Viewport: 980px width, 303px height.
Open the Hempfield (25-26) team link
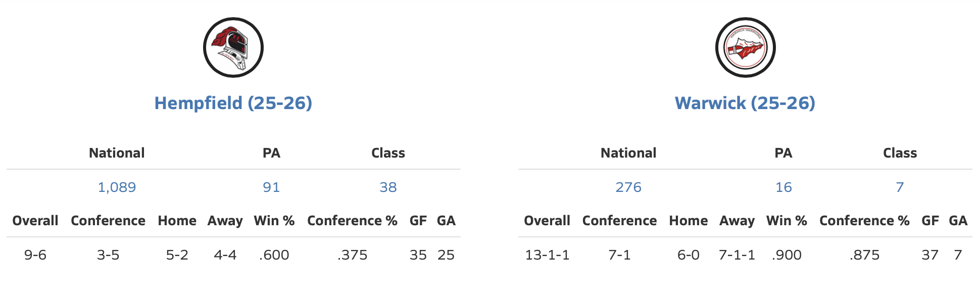[x=233, y=103]
